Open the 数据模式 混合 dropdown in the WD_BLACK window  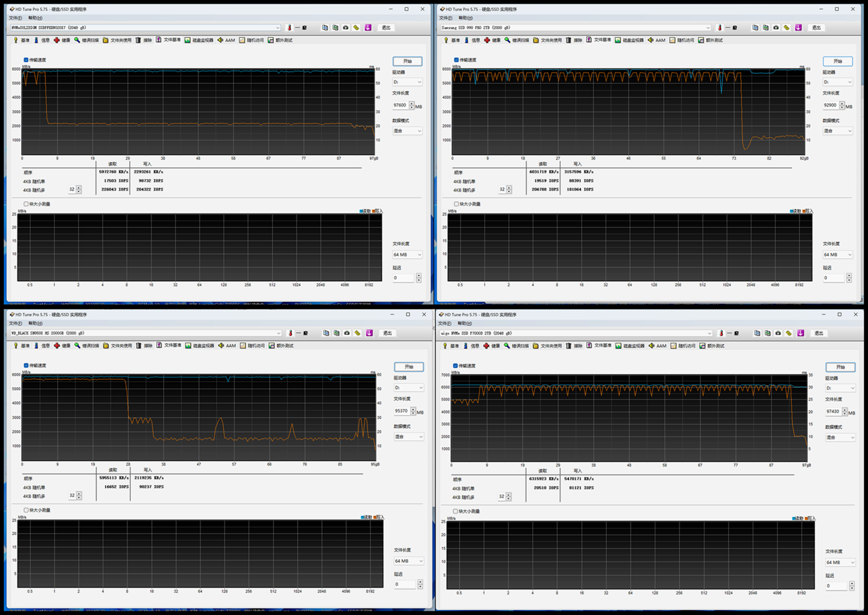(x=409, y=437)
